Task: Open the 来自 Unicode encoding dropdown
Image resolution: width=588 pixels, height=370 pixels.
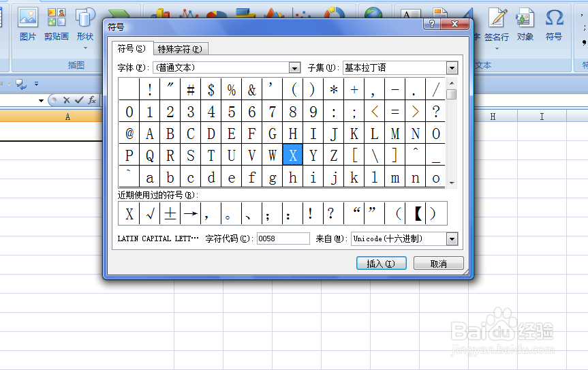Action: (452, 238)
